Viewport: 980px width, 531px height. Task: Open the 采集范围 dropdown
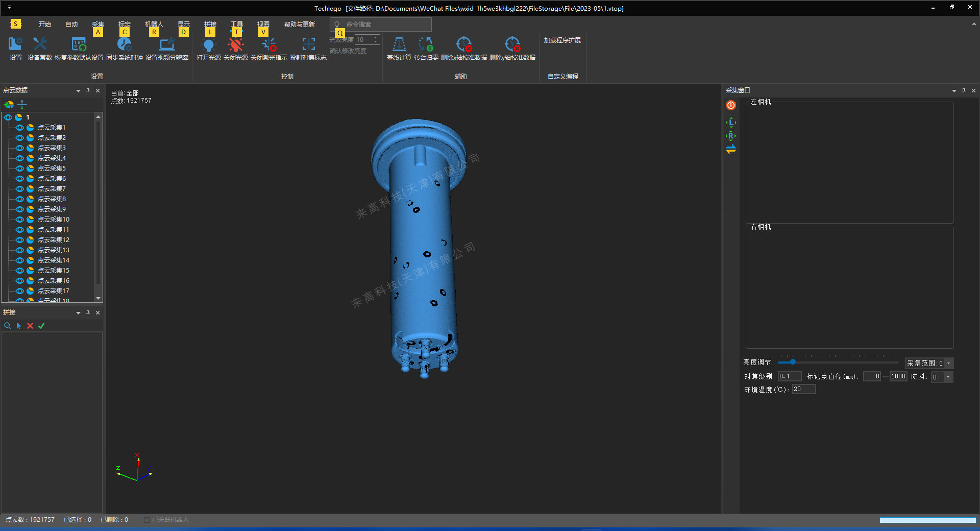[x=949, y=364]
